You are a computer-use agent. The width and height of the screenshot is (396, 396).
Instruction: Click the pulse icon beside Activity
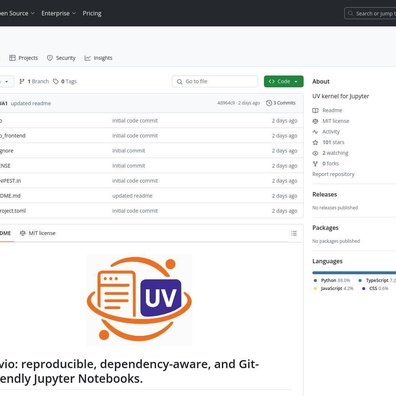[315, 132]
